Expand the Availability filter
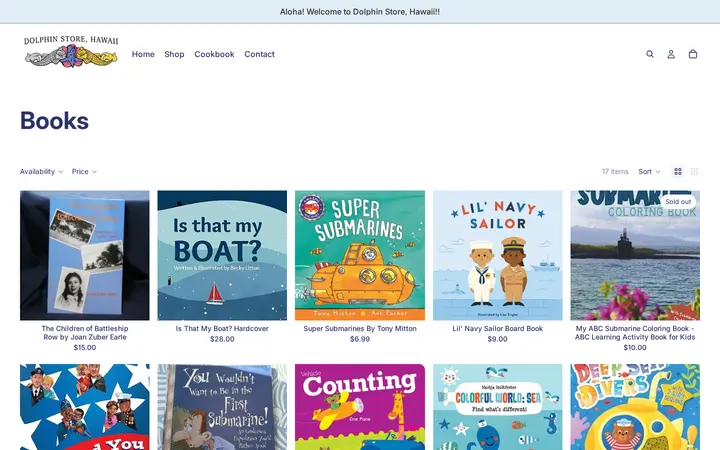 click(x=41, y=171)
